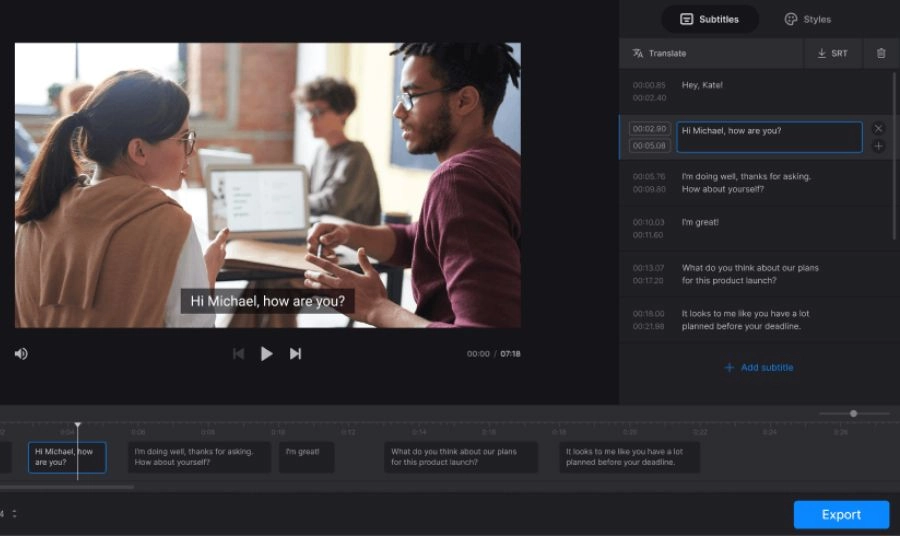Click the 00:10.03 timestamp
The width and height of the screenshot is (900, 536).
(649, 222)
